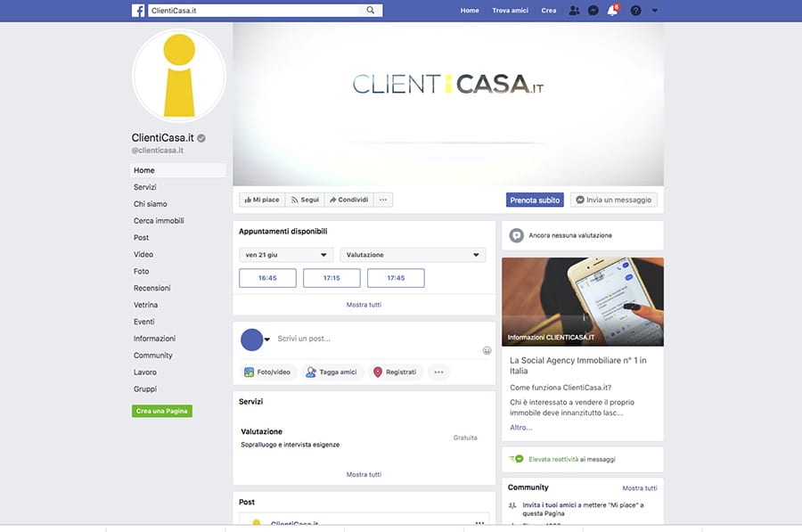This screenshot has height=532, width=802.
Task: Click the Elevata reattività messages icon
Action: point(517,459)
